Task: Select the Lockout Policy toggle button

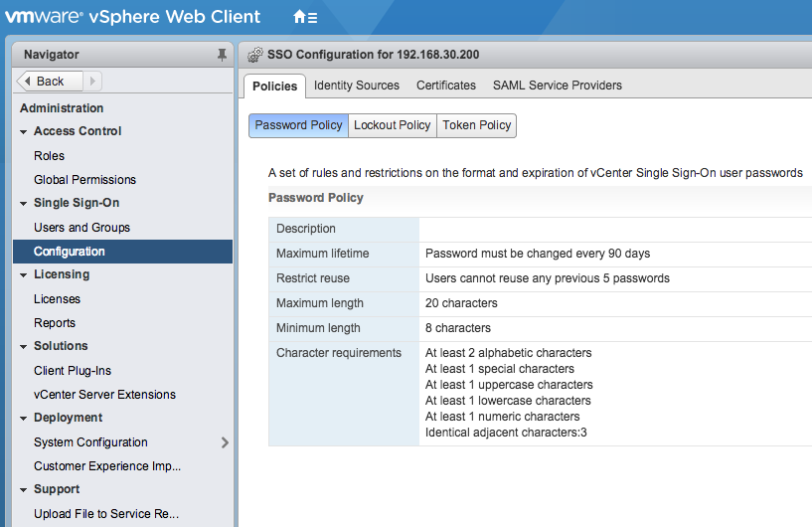Action: coord(392,125)
